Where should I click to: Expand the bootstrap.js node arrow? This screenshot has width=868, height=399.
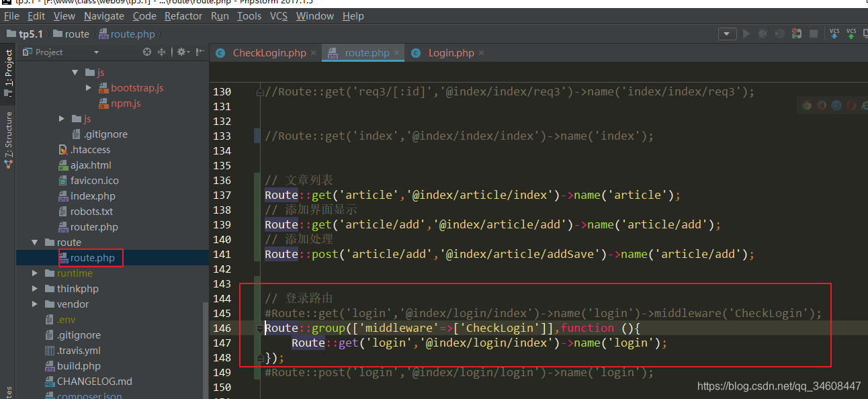(x=89, y=88)
